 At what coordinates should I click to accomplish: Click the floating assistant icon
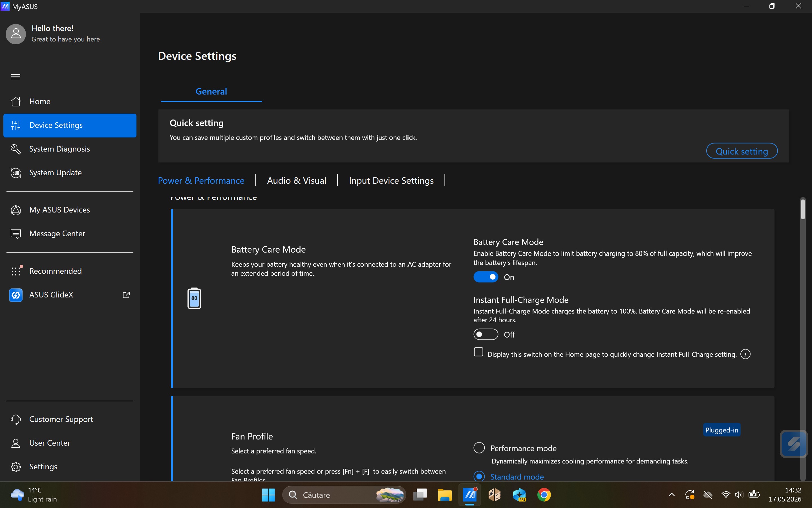coord(794,444)
